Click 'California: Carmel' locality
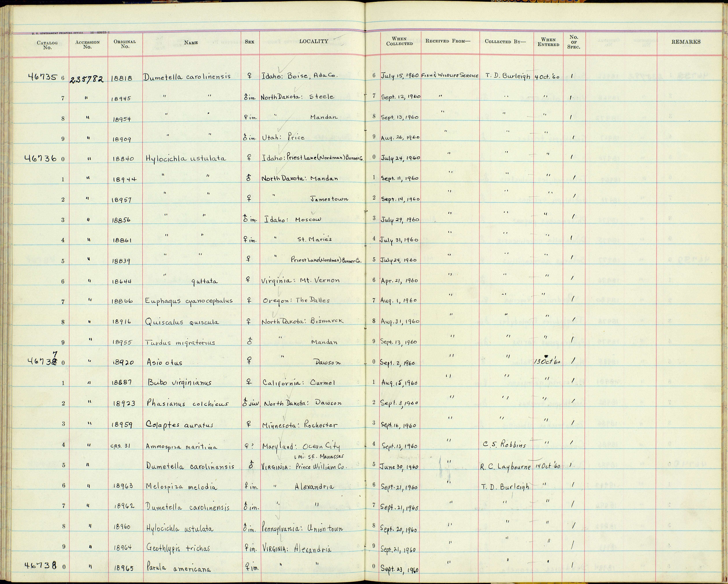Image resolution: width=728 pixels, height=584 pixels. click(x=299, y=383)
